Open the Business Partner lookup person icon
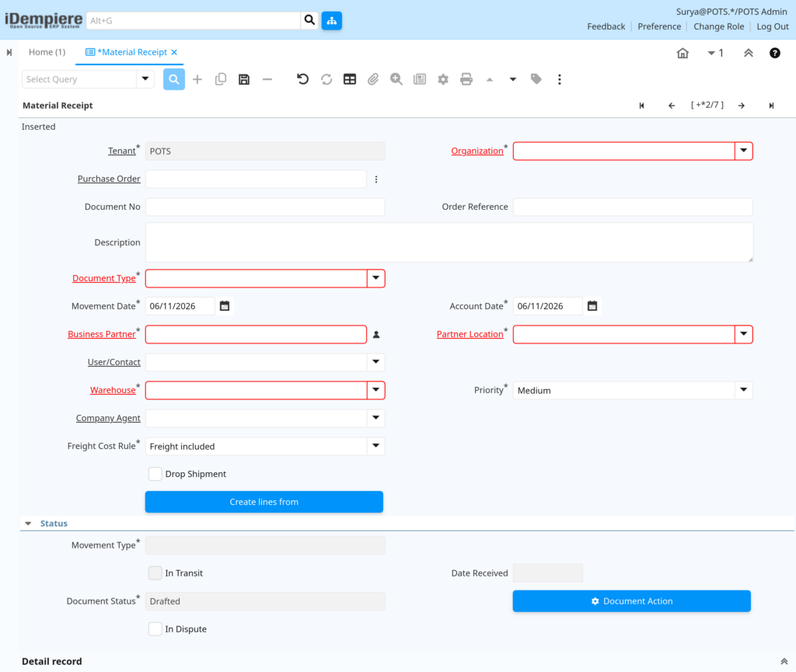Screen dimensions: 796x672 (376, 334)
